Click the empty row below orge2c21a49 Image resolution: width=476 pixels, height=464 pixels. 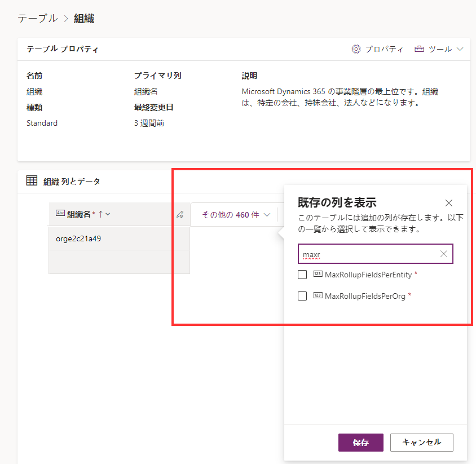point(120,262)
